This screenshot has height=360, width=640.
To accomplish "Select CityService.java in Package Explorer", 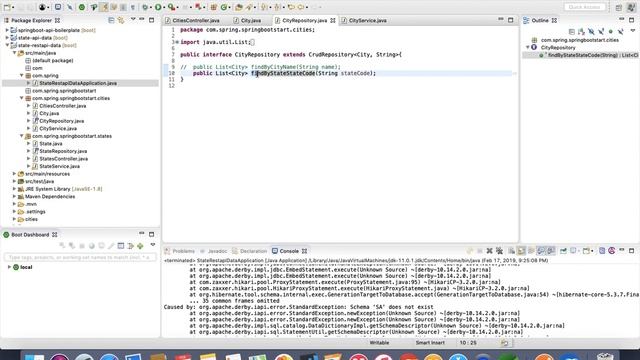I will coord(58,128).
